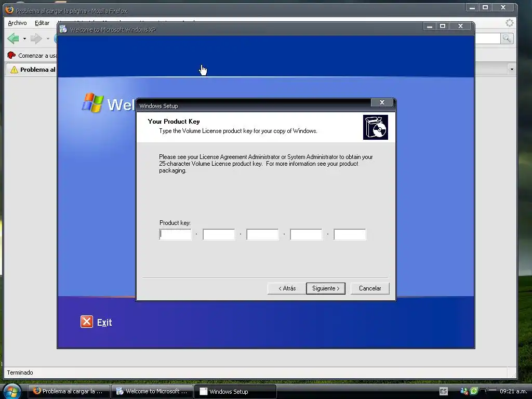The width and height of the screenshot is (532, 399).
Task: Click the 09:21 a.m. taskbar clock
Action: coord(513,391)
